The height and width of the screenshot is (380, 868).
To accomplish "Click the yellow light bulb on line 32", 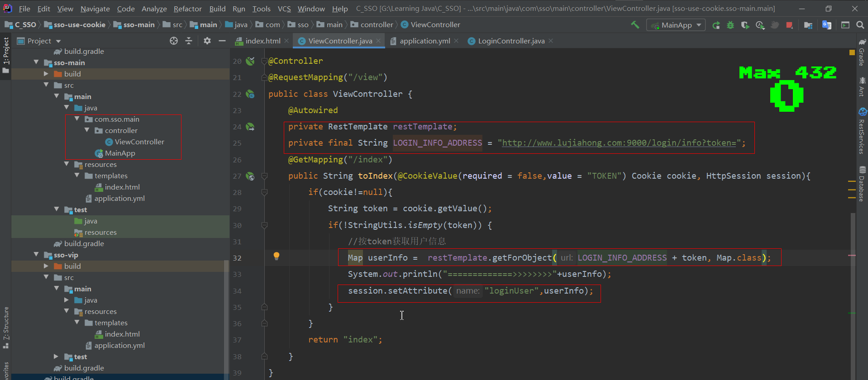I will (277, 256).
